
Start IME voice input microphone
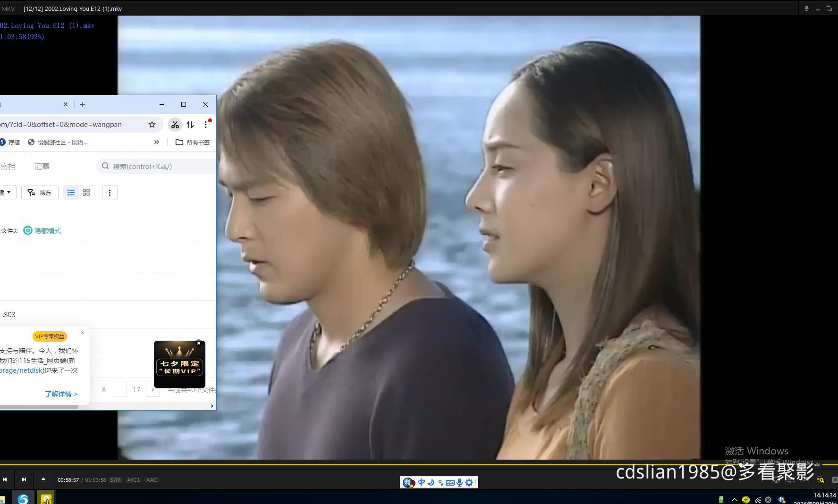click(x=459, y=482)
